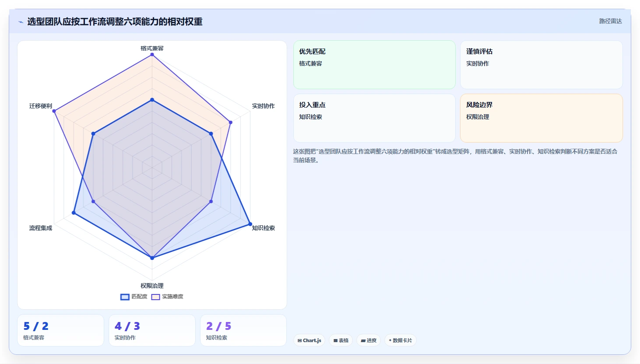Click the icon left of the header title
The height and width of the screenshot is (364, 640).
click(x=21, y=22)
